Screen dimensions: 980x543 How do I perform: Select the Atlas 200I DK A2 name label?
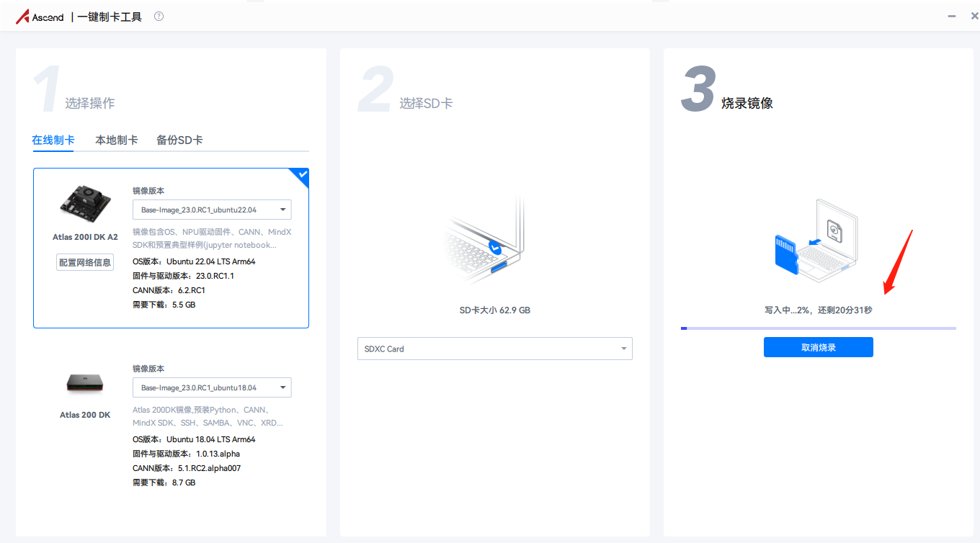(85, 237)
